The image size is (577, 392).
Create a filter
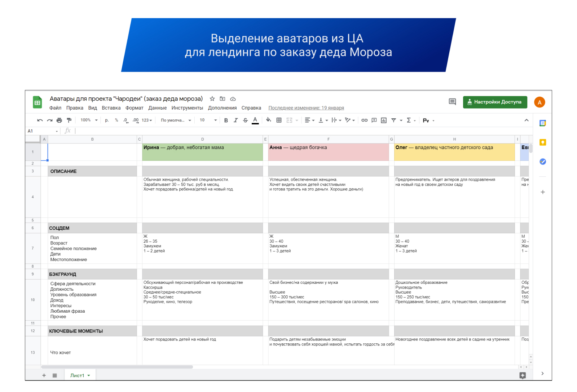tap(394, 120)
